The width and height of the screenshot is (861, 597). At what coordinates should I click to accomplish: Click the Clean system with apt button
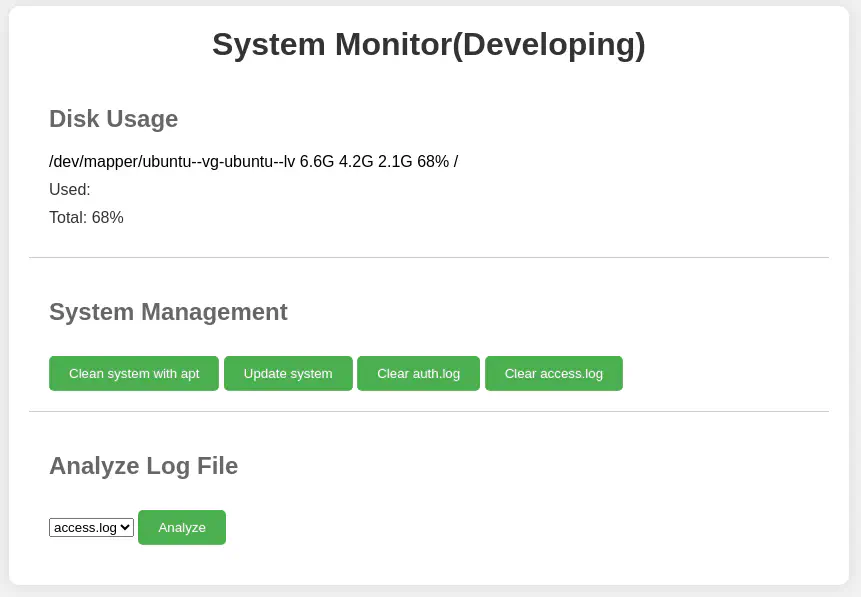(134, 373)
